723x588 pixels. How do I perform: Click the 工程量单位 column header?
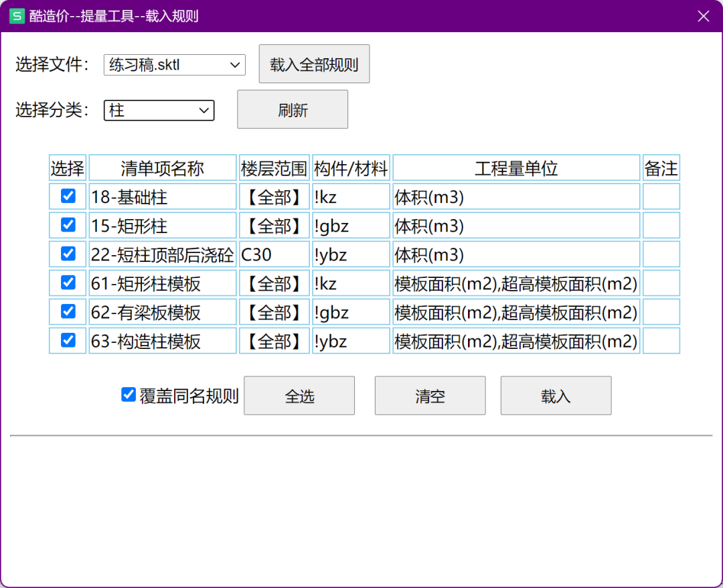[516, 168]
